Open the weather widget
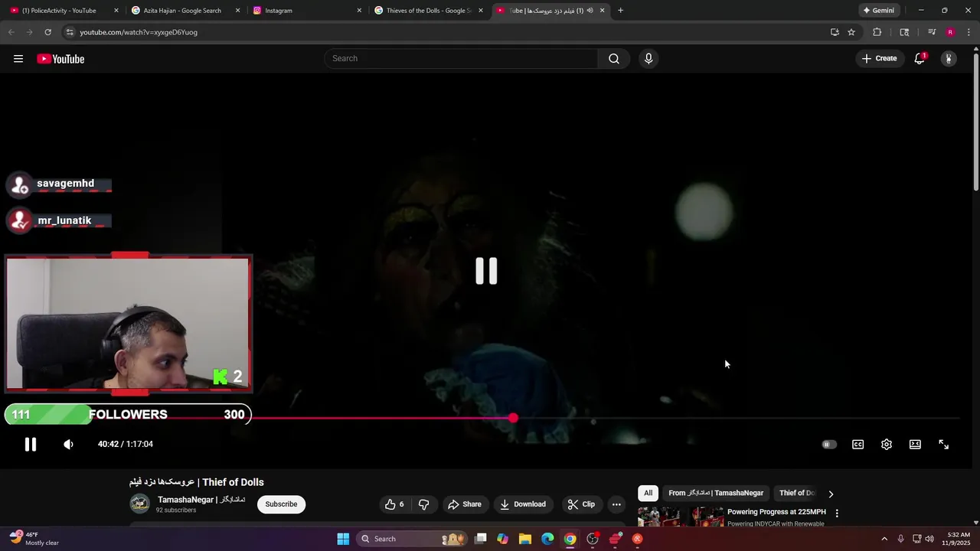980x551 pixels. 34,539
